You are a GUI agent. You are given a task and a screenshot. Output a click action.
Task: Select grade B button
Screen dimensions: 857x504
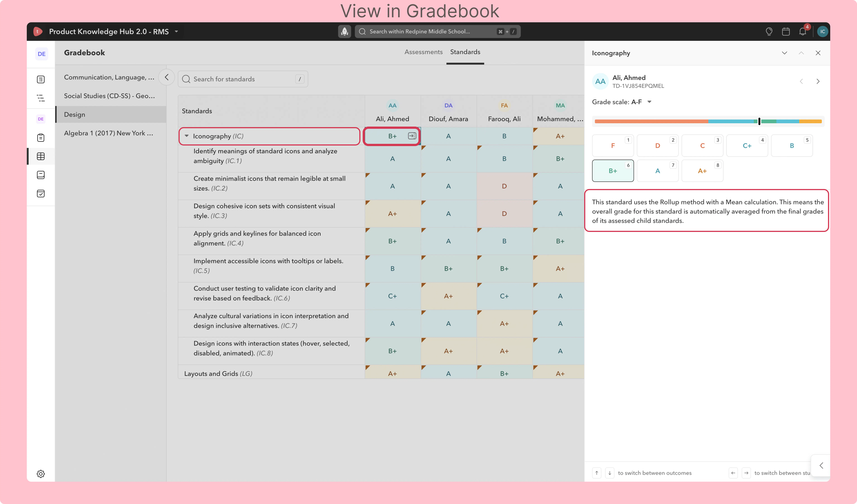tap(792, 146)
